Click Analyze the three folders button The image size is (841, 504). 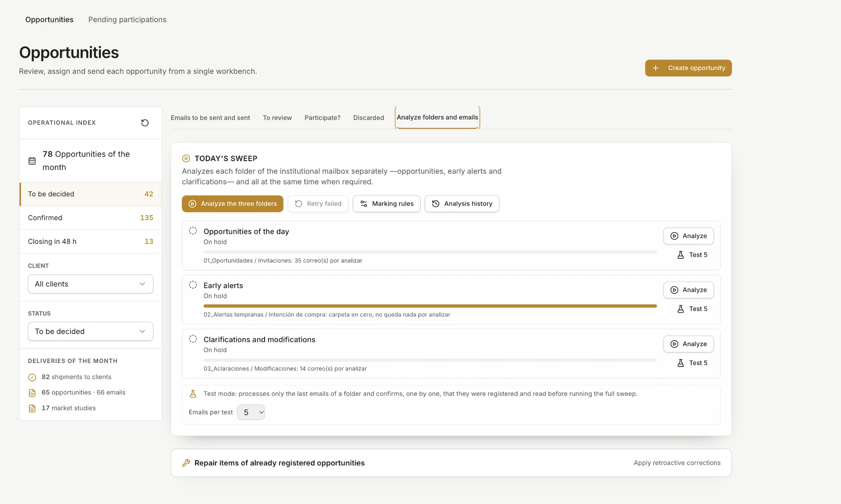point(233,204)
